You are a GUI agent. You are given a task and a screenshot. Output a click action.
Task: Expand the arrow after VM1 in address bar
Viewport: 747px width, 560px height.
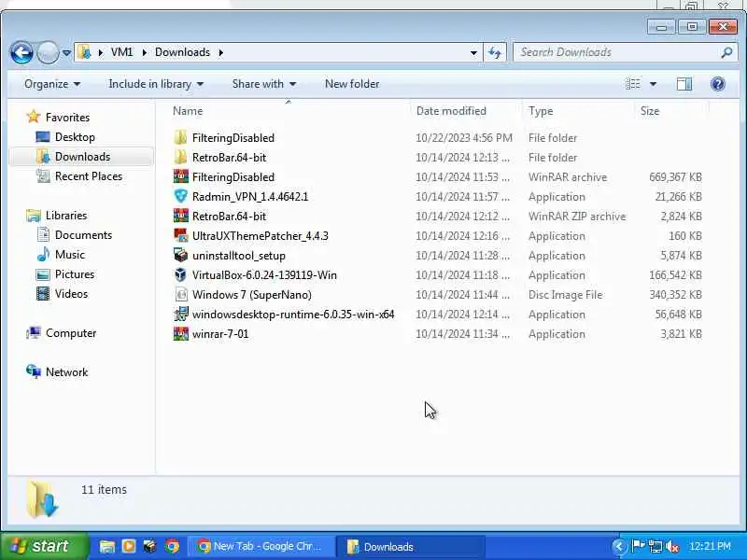[x=144, y=52]
